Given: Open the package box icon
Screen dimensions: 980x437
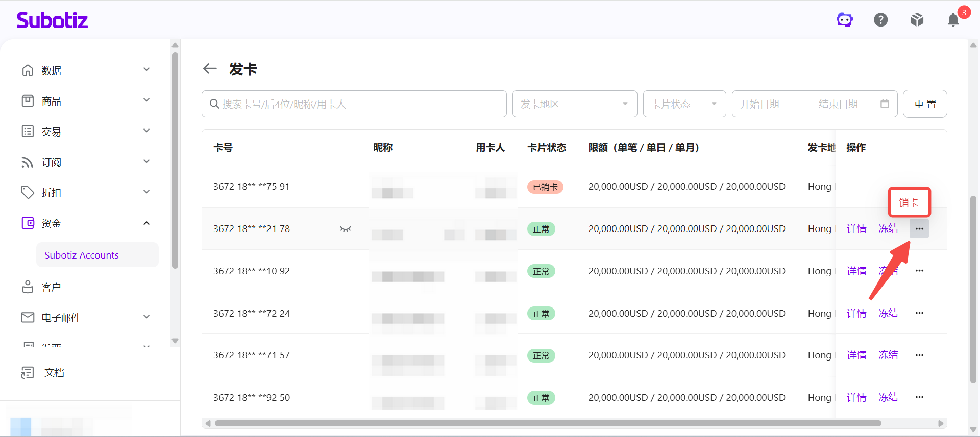Looking at the screenshot, I should coord(917,20).
